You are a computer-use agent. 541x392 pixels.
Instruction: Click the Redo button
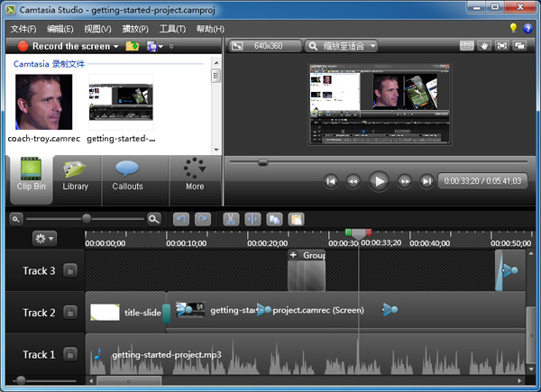[x=203, y=219]
